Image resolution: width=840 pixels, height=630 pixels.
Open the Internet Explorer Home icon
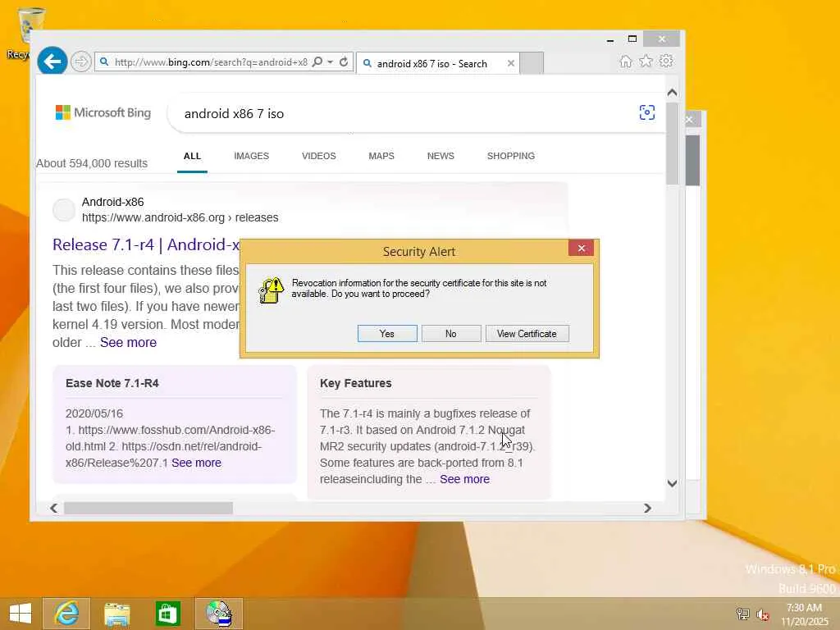point(626,62)
